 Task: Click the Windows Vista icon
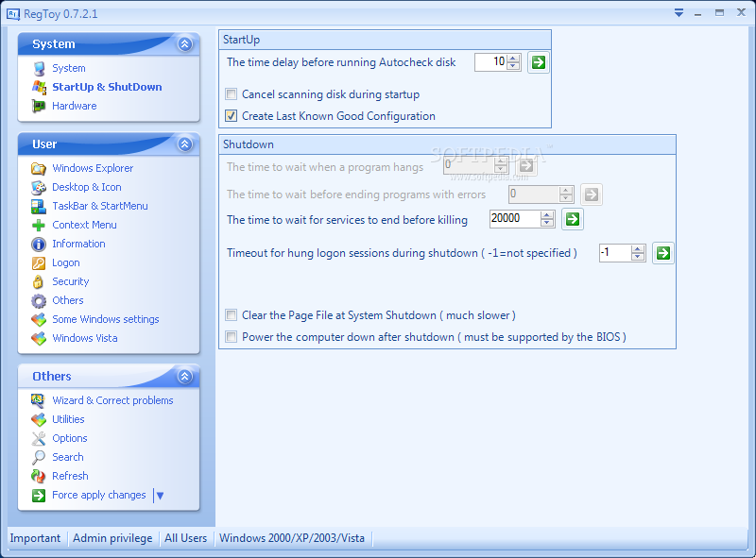[x=39, y=338]
